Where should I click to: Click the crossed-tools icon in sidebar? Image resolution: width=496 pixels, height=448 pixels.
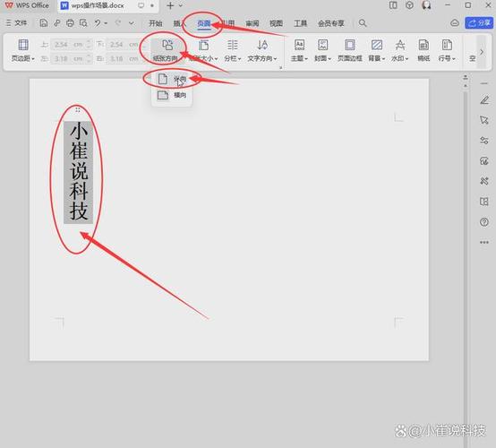coord(484,181)
